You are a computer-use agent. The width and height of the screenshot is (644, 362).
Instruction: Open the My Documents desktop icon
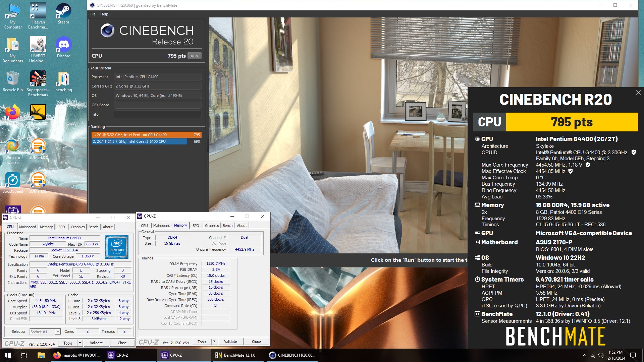pyautogui.click(x=13, y=50)
